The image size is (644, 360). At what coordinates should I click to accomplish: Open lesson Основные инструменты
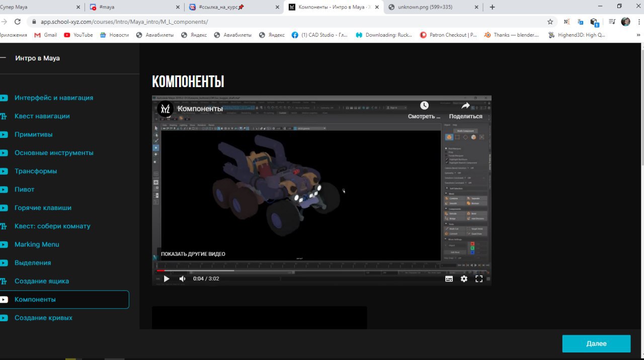pos(54,153)
